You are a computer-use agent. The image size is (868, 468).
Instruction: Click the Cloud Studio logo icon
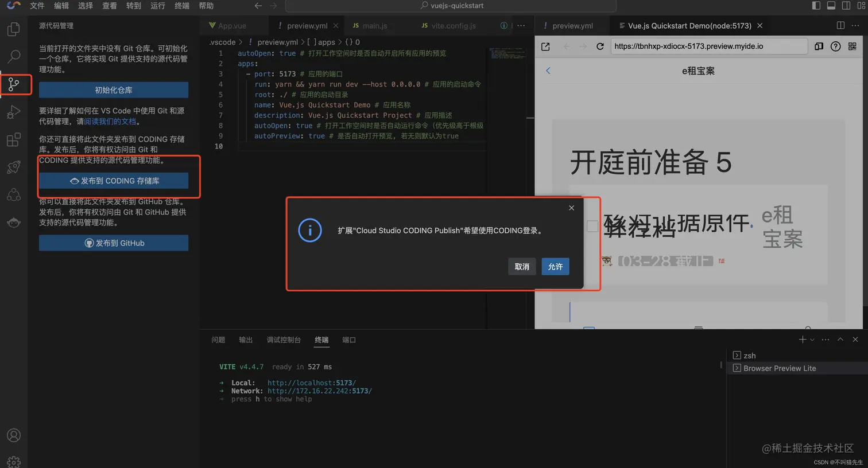click(x=14, y=5)
